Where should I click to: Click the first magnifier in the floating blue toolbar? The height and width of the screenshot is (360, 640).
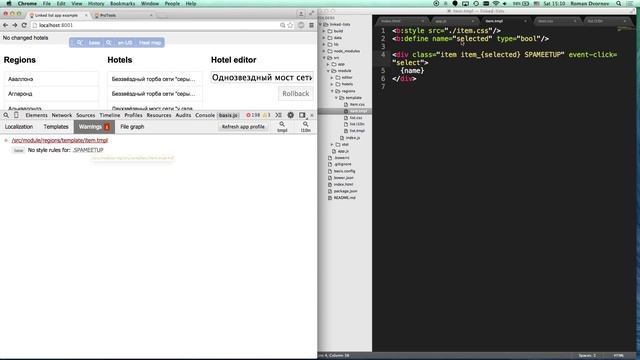[79, 43]
